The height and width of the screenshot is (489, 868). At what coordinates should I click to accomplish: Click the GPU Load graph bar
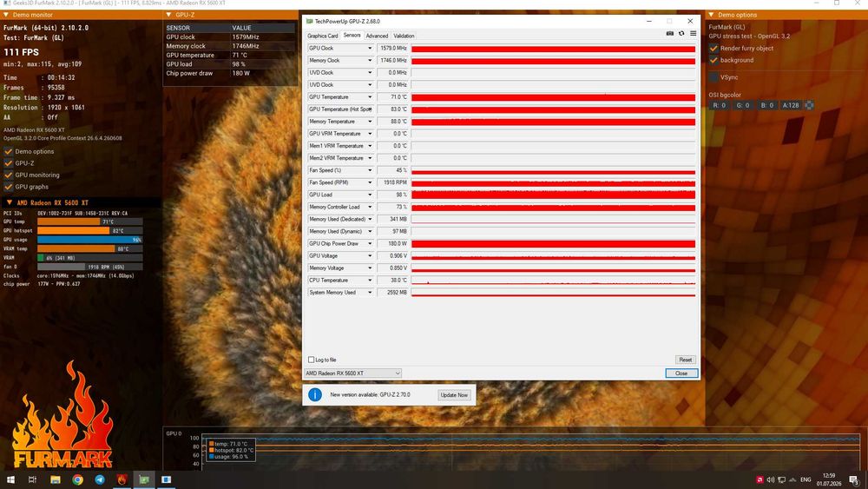click(x=554, y=195)
